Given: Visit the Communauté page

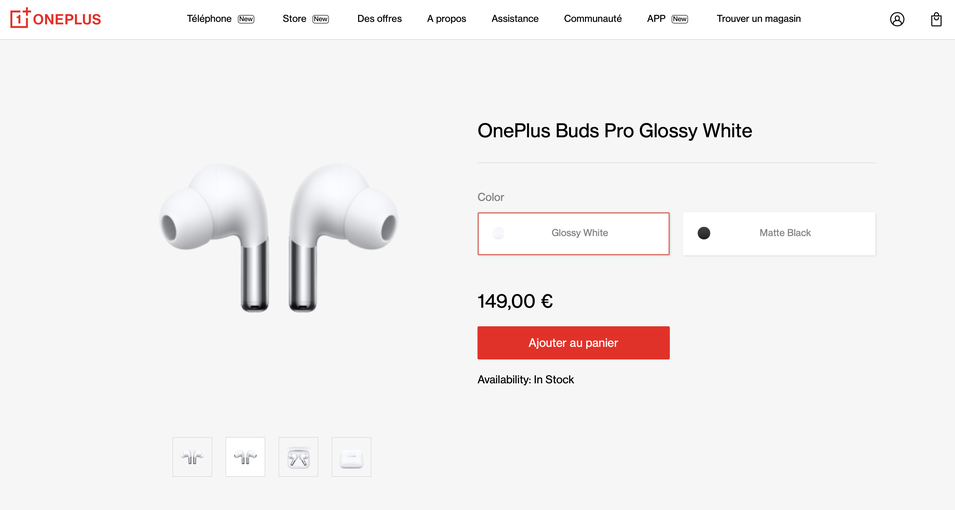Looking at the screenshot, I should (593, 19).
